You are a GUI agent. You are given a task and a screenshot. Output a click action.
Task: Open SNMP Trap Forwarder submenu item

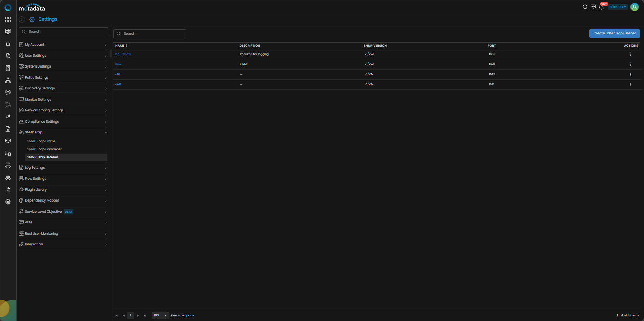[x=45, y=149]
